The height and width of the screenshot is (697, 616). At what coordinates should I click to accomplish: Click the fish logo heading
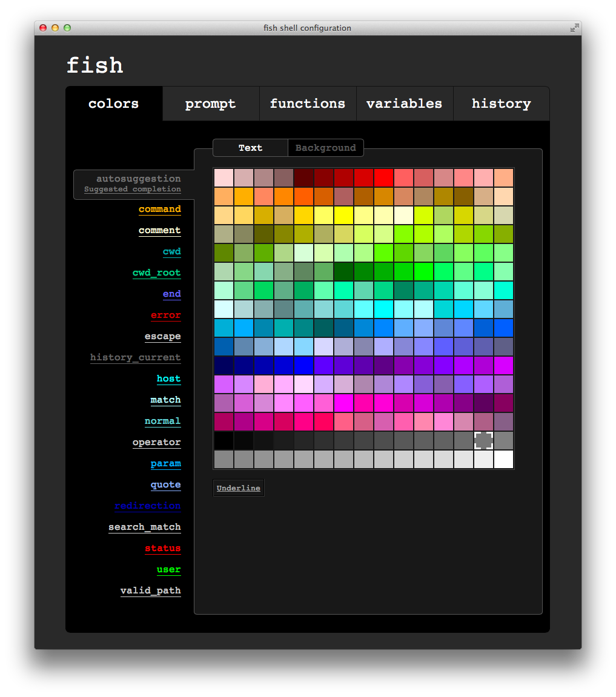click(x=94, y=65)
